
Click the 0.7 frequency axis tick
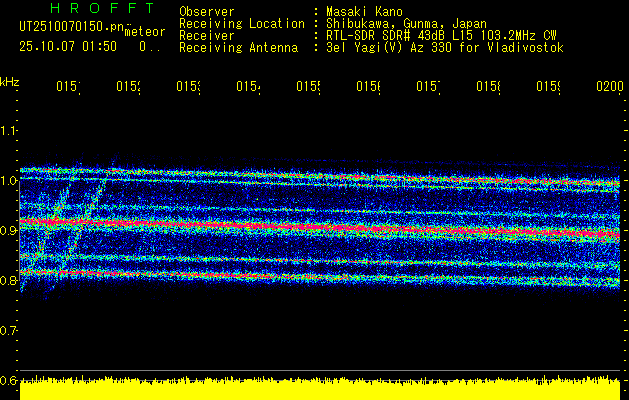point(9,330)
